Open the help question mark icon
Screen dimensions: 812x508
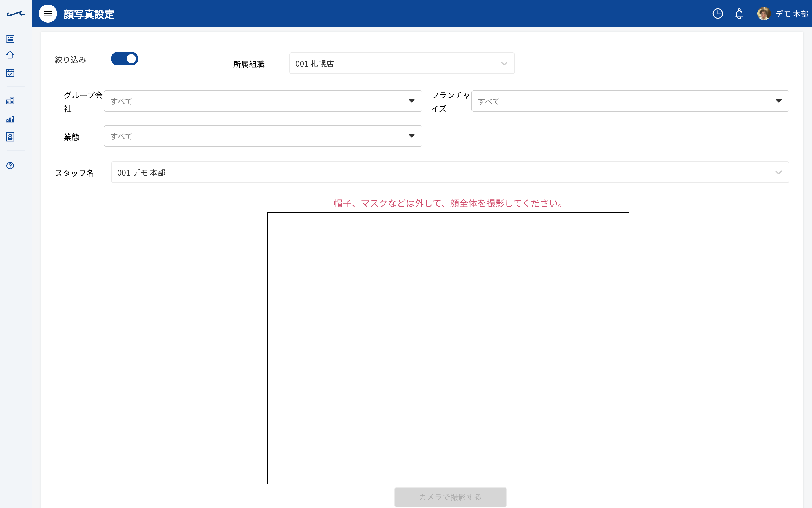pos(10,166)
